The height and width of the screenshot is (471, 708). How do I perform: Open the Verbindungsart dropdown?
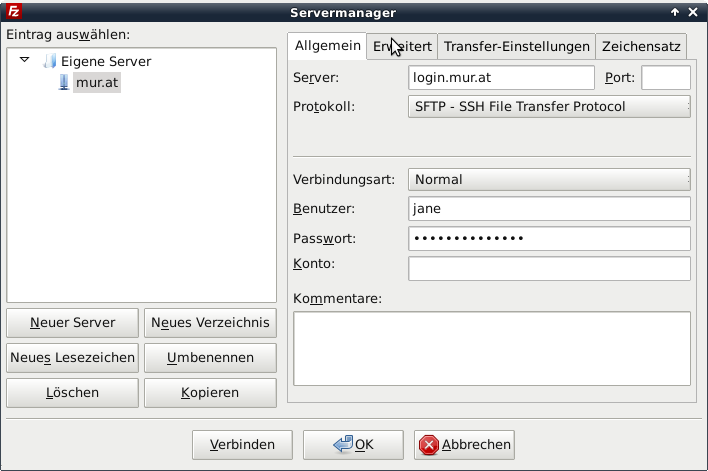pyautogui.click(x=549, y=180)
